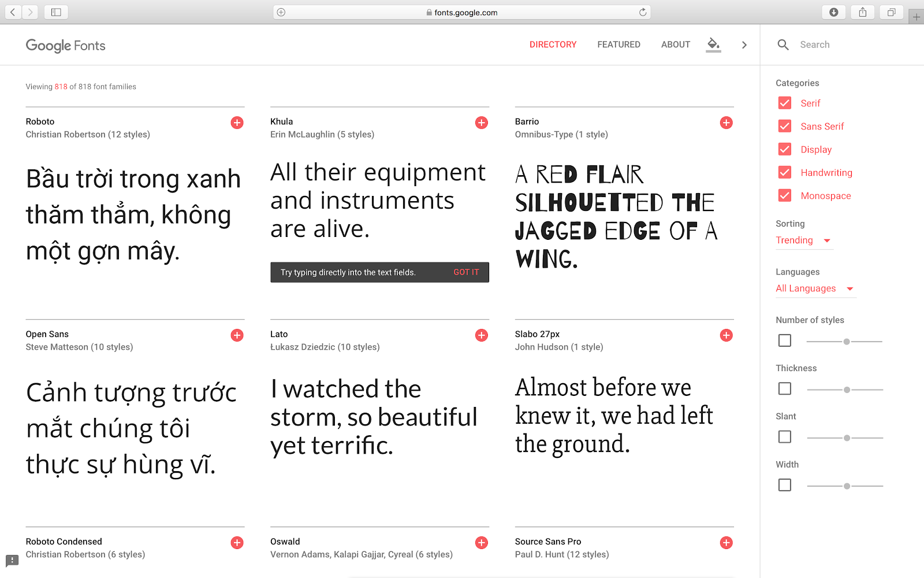Reload the page in address bar
The width and height of the screenshot is (924, 578).
pyautogui.click(x=643, y=12)
